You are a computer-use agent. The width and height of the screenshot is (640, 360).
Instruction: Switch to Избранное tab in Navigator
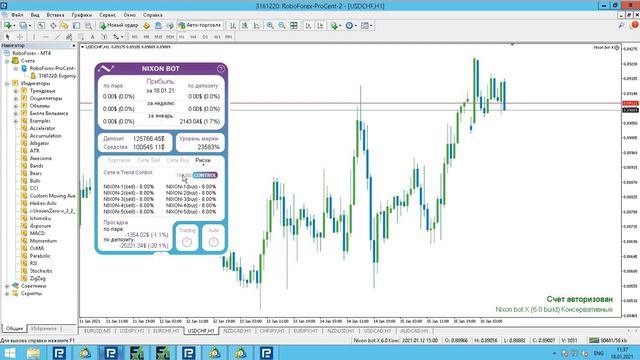tap(44, 329)
